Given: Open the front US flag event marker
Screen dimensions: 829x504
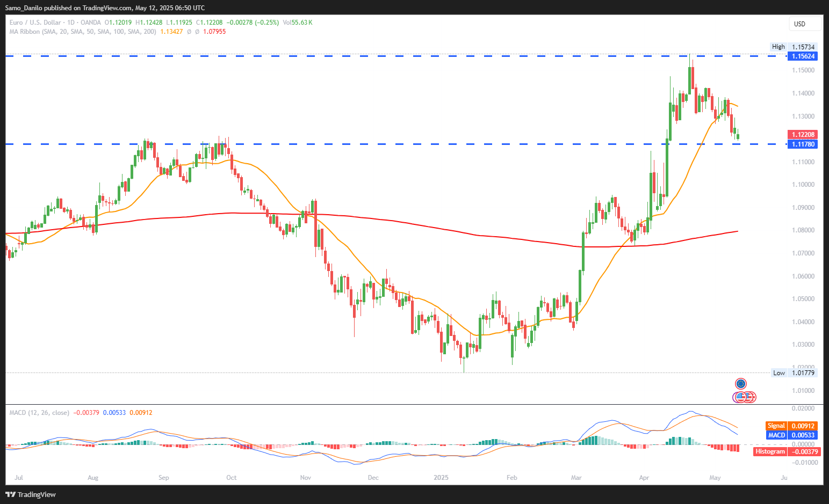Looking at the screenshot, I should pyautogui.click(x=740, y=397).
